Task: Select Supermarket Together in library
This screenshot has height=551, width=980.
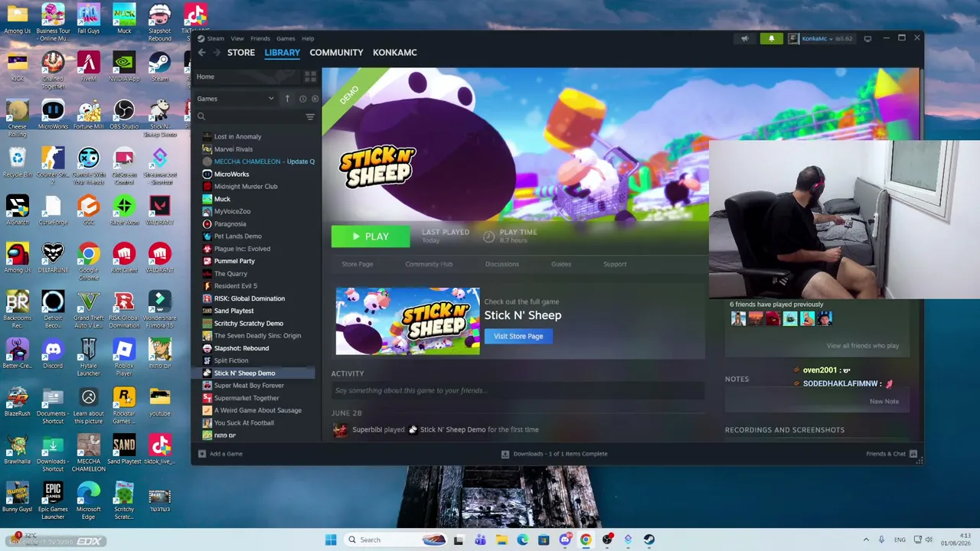Action: tap(247, 398)
